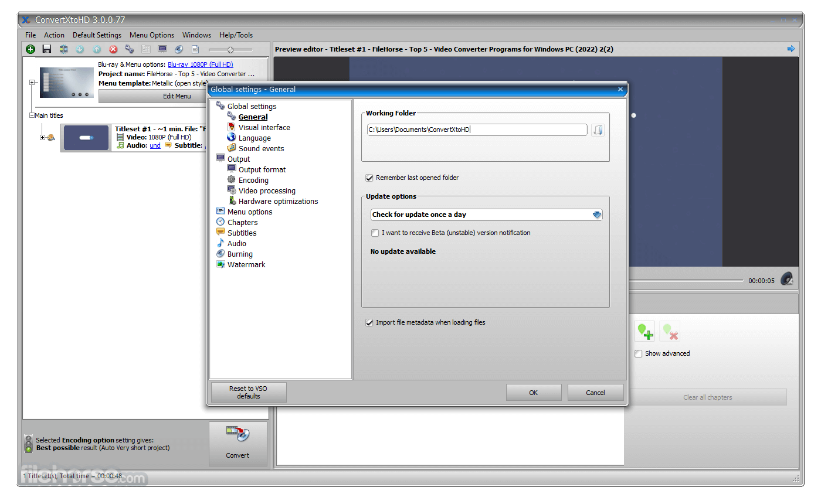This screenshot has width=821, height=504.
Task: Toggle Import file metadata checkbox
Action: [369, 322]
